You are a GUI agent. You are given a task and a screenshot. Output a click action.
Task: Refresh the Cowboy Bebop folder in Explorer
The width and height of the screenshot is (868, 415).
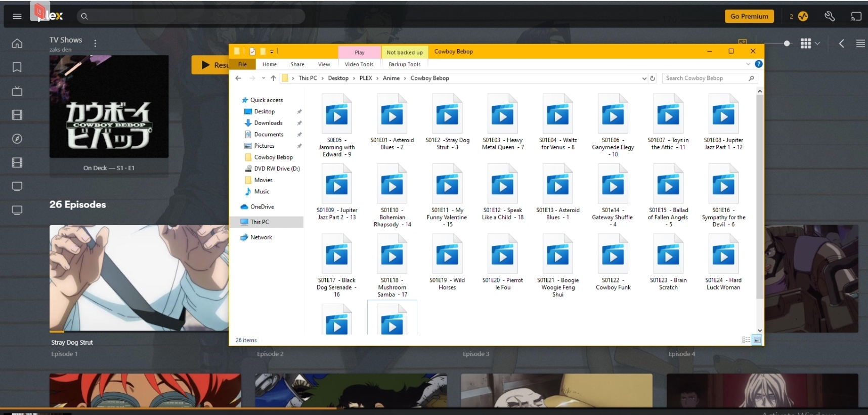coord(653,78)
